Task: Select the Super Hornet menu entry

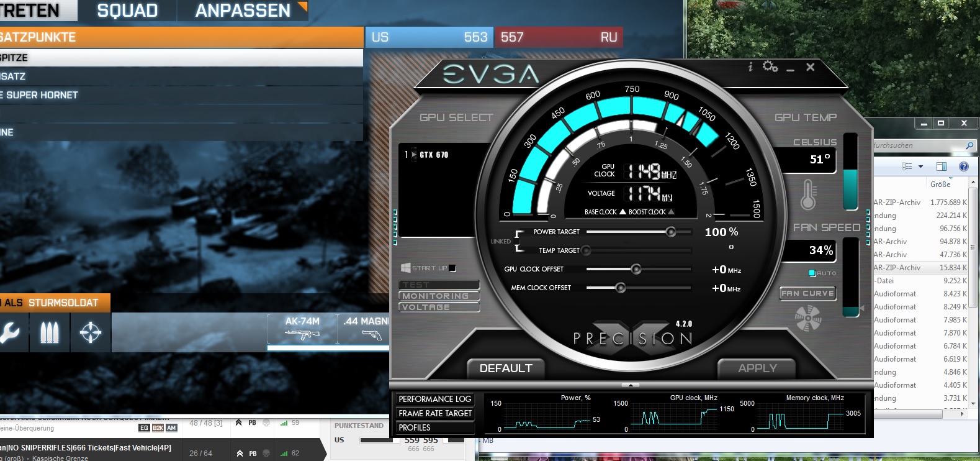Action: point(181,95)
